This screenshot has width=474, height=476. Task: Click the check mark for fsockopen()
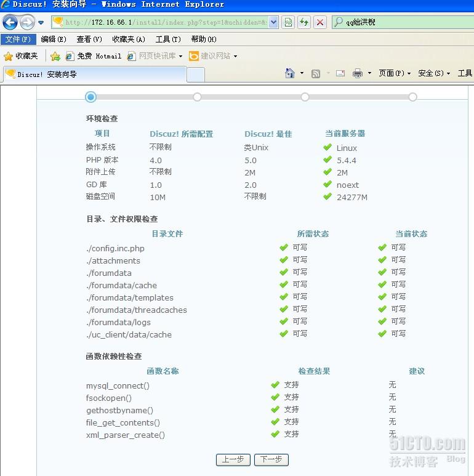tap(275, 397)
